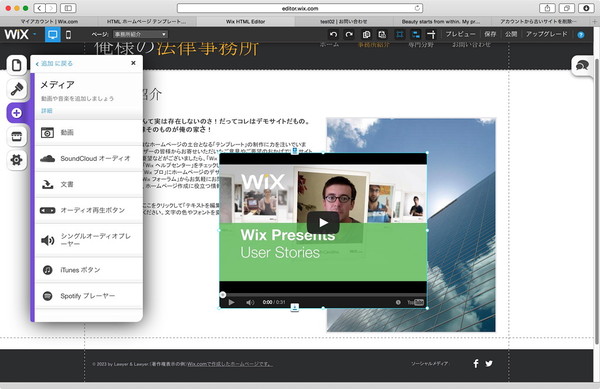This screenshot has width=600, height=389.
Task: Click the paste icon in the toolbar
Action: [x=382, y=34]
